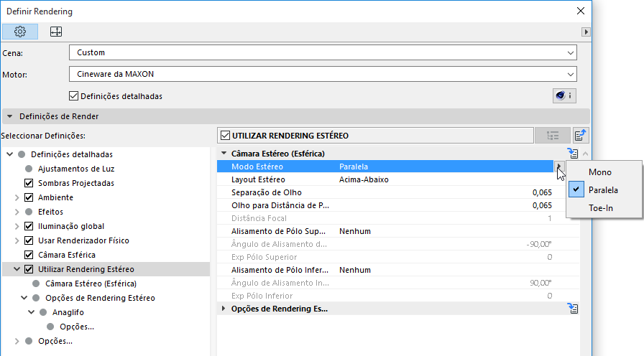This screenshot has width=644, height=356.
Task: Close the Definir Rendering dialog
Action: [x=580, y=11]
